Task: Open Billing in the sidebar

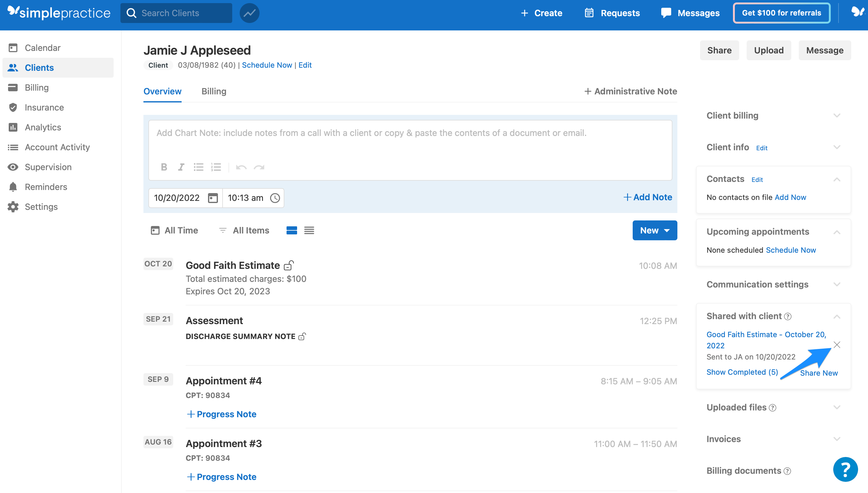Action: point(58,87)
